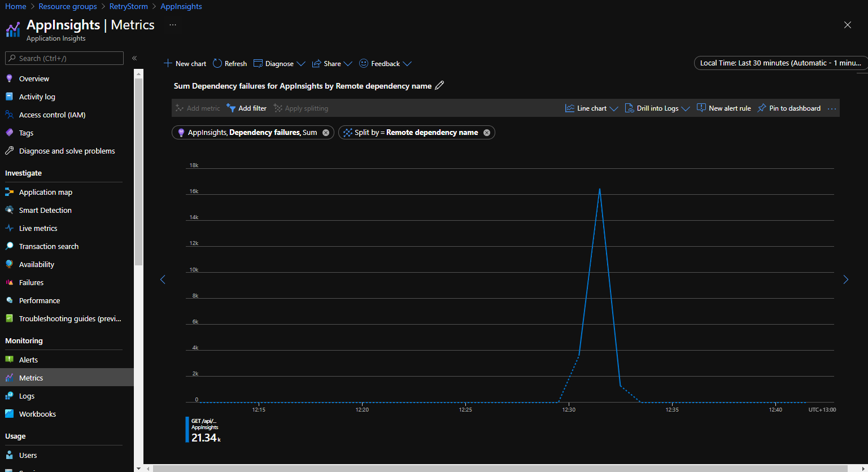Click the Live metrics pulse icon

pyautogui.click(x=9, y=228)
